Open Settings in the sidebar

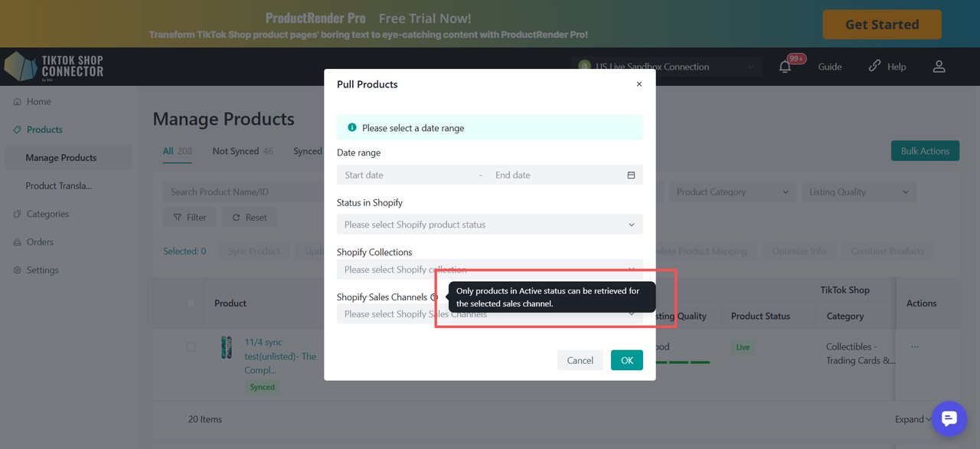(x=42, y=270)
